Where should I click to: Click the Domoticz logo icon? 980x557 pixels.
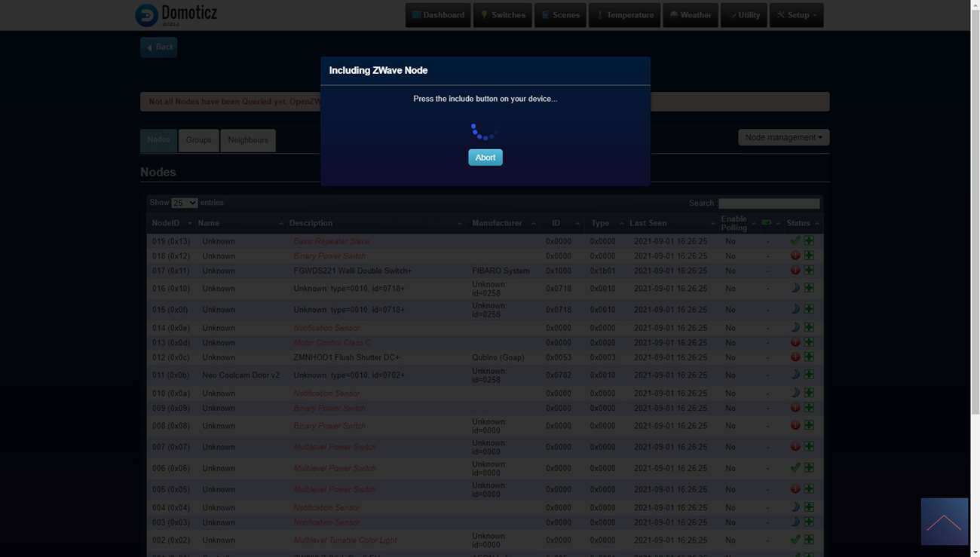146,15
